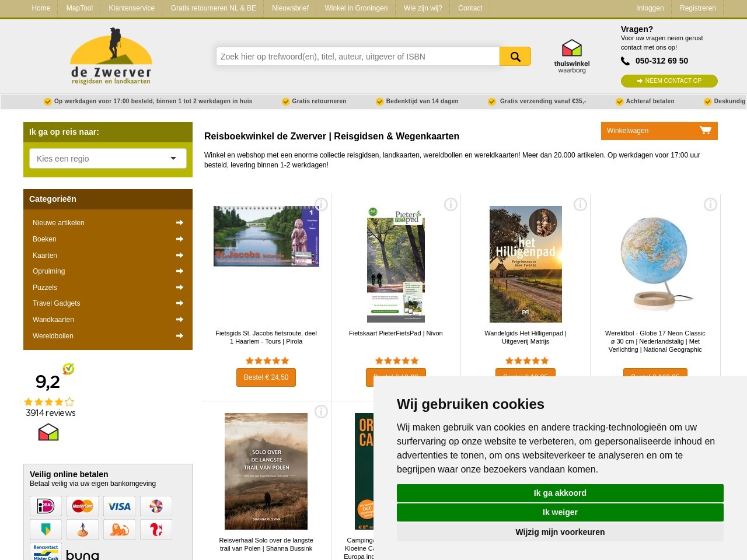Screen dimensions: 747x560
Task: Open the Kies een regio dropdown
Action: coord(108,158)
